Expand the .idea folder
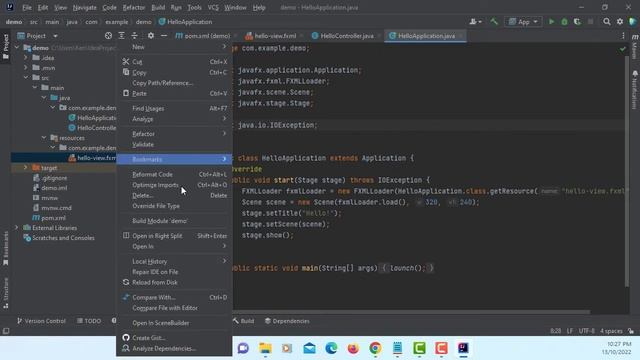 tap(26, 58)
